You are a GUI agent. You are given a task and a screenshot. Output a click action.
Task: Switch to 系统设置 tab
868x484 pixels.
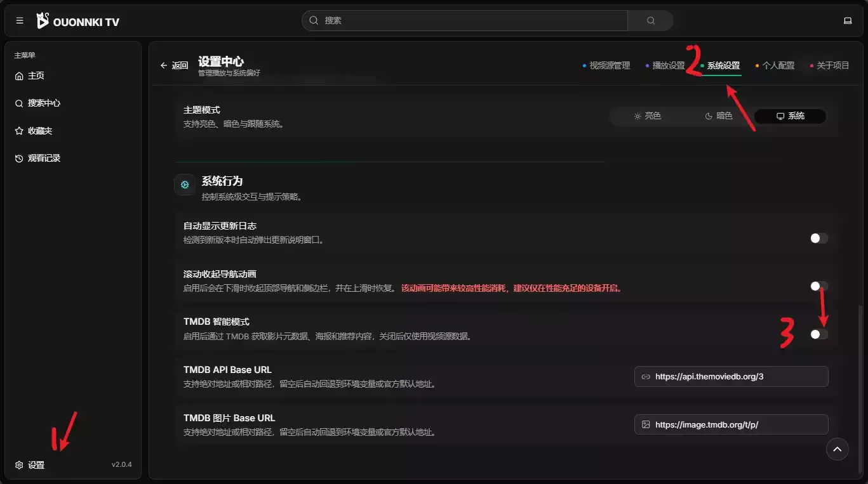coord(720,65)
